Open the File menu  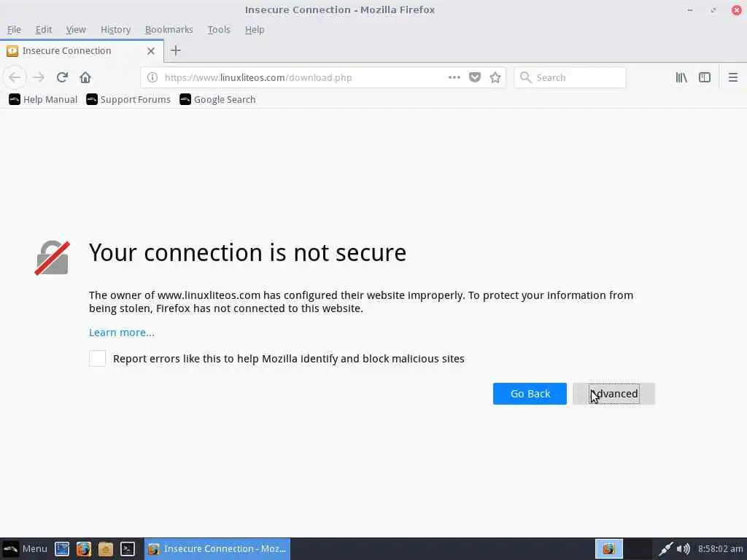(x=14, y=29)
